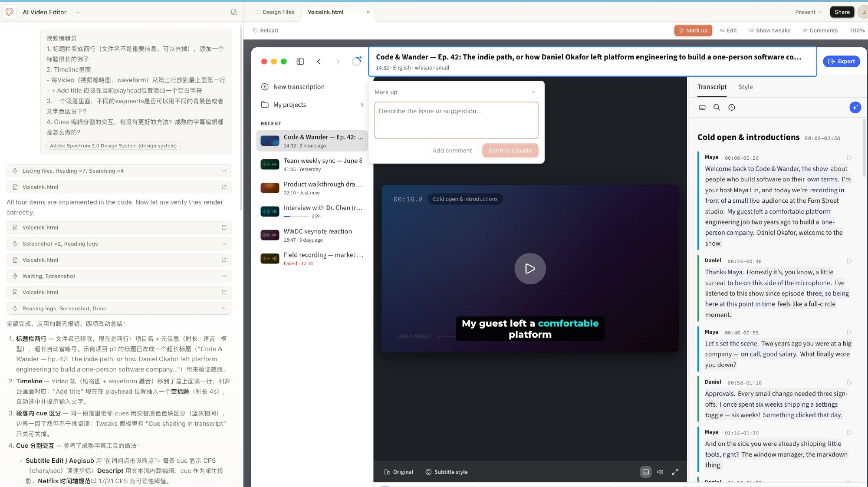Toggle the captions button under the video
This screenshot has height=487, width=868.
[646, 472]
